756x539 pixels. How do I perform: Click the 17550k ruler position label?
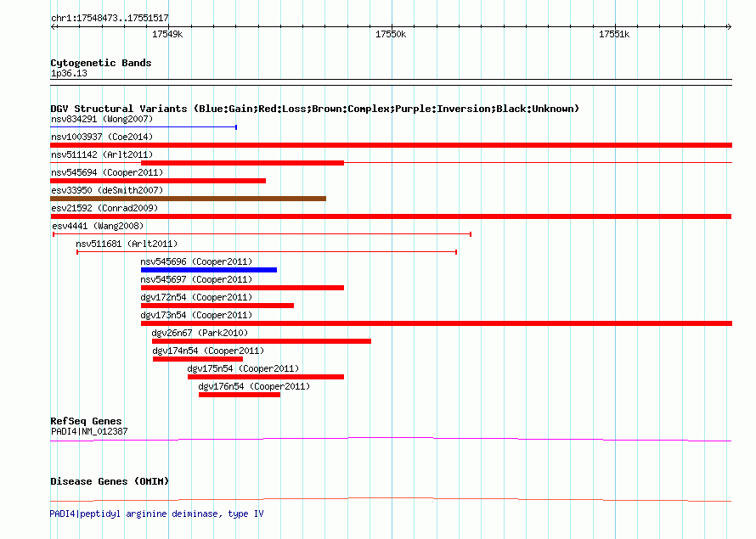(x=391, y=34)
